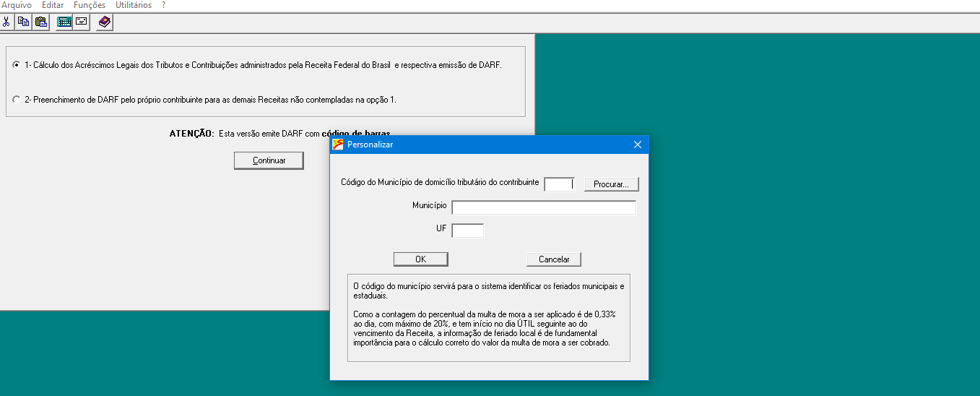Viewport: 980px width, 396px height.
Task: Click the DARF form card icon
Action: [82, 22]
